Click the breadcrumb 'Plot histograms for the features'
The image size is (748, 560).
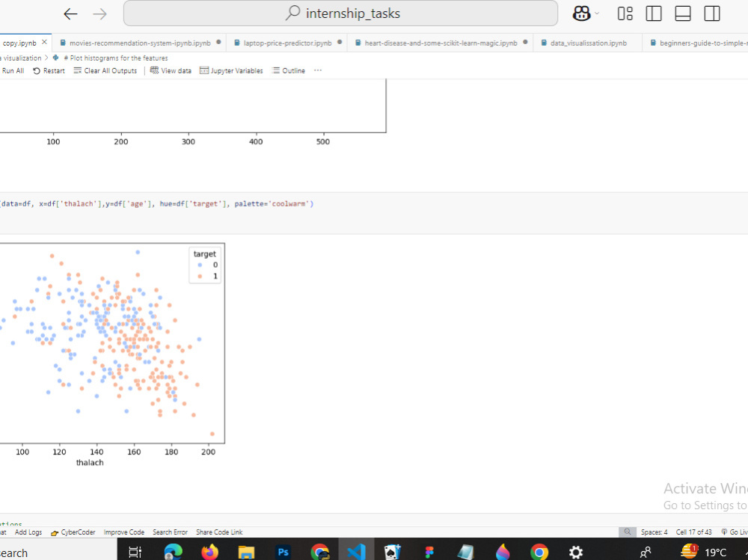(115, 58)
